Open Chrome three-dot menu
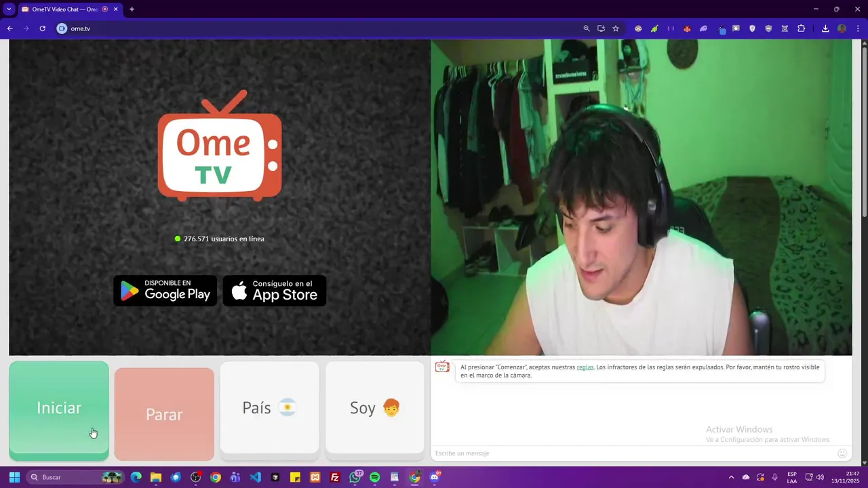 [x=858, y=28]
